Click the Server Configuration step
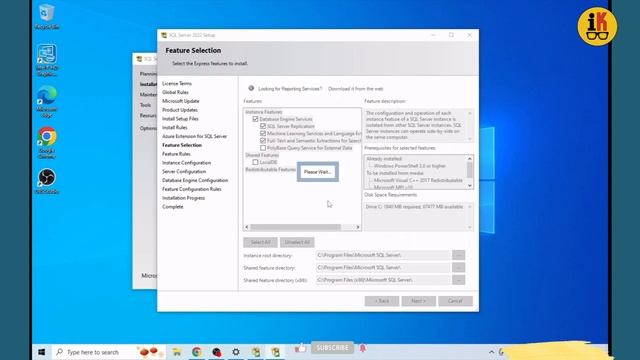This screenshot has height=360, width=640. [x=184, y=171]
